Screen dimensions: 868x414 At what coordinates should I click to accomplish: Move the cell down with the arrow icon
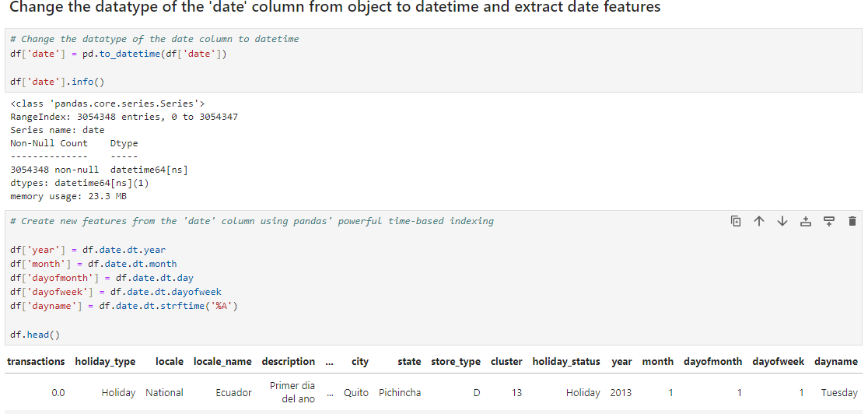(x=782, y=221)
